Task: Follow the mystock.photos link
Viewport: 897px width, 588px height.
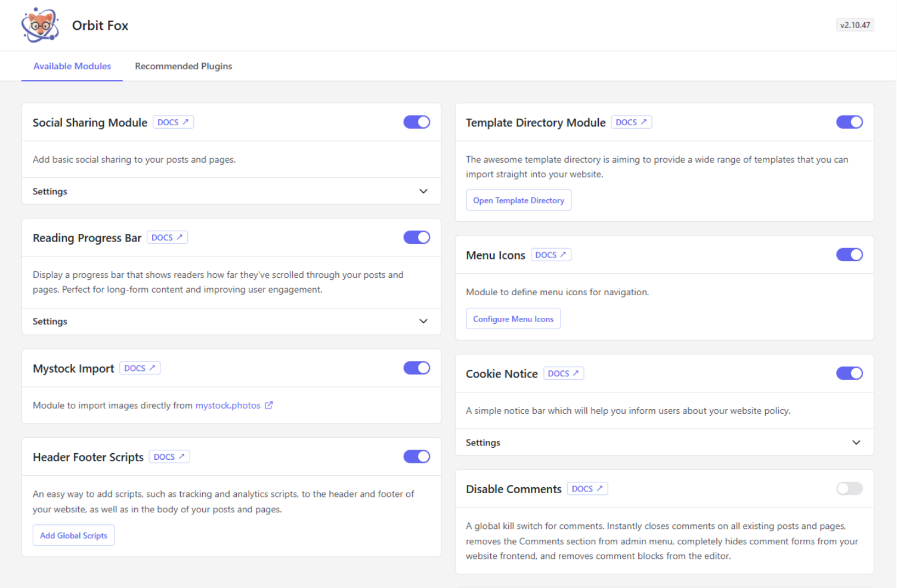Action: coord(228,406)
